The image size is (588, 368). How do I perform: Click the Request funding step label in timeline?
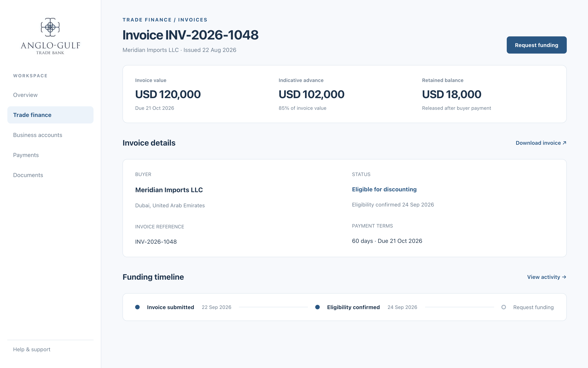tap(533, 307)
